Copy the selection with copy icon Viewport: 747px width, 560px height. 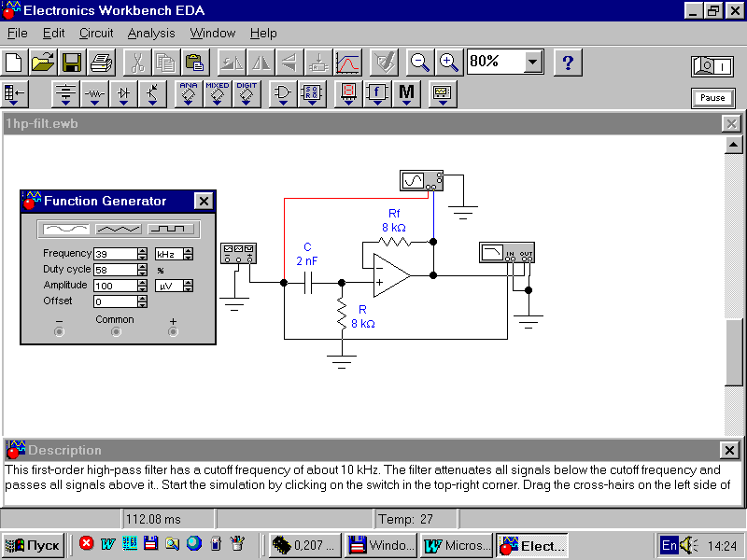tap(166, 63)
